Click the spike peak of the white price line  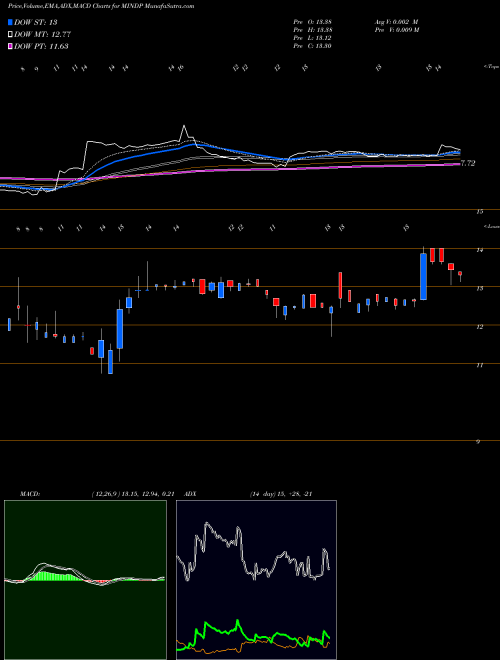[x=184, y=126]
